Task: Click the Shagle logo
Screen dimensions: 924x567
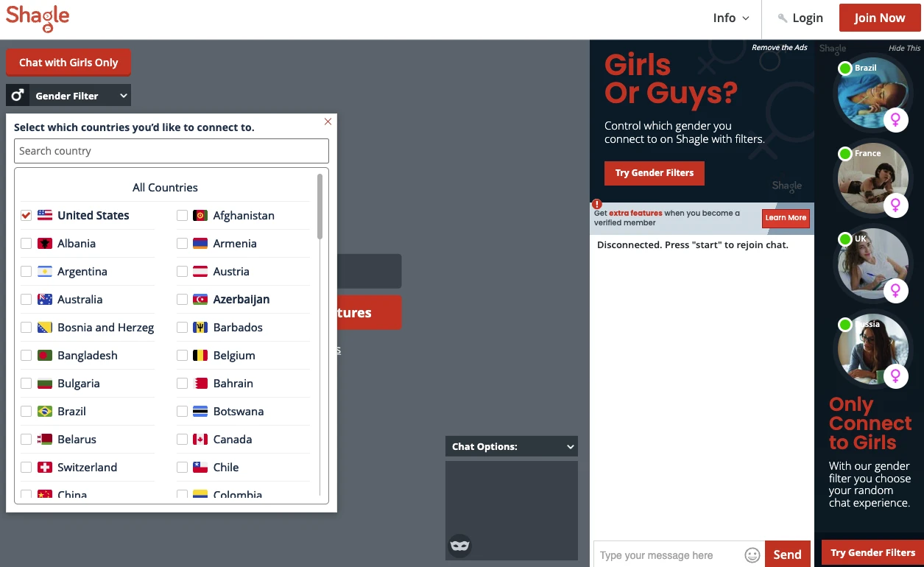Action: (38, 18)
